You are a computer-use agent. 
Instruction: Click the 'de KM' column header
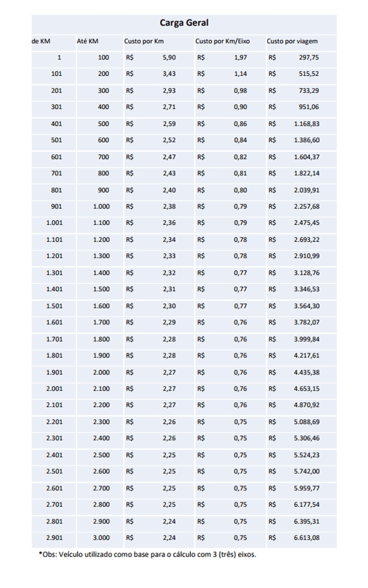coord(41,41)
